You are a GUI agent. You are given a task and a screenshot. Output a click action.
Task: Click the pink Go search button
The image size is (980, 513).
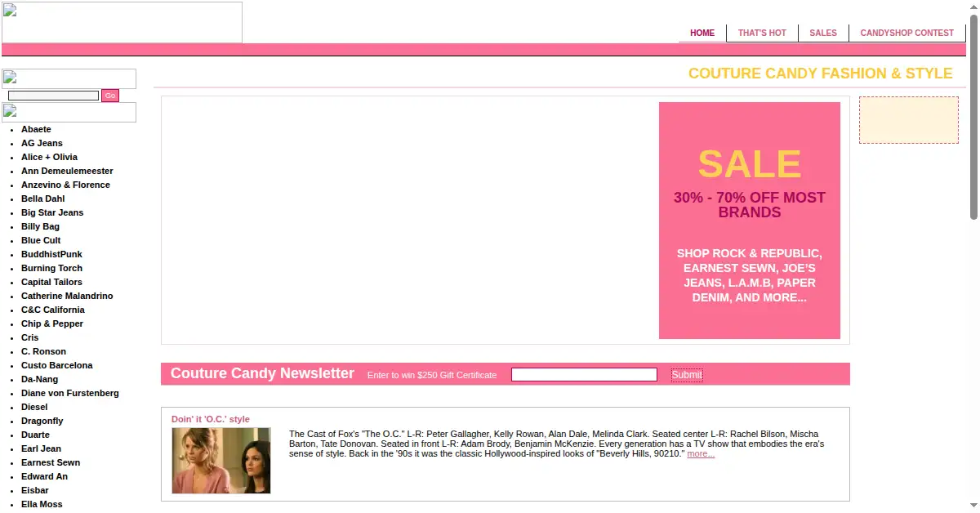(x=110, y=96)
